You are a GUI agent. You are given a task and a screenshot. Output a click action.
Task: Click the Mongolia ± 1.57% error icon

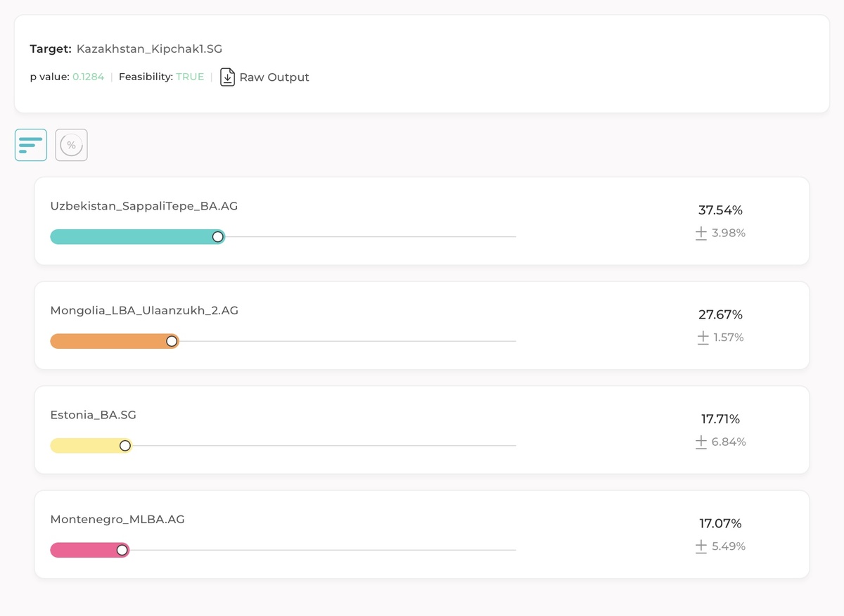click(703, 338)
